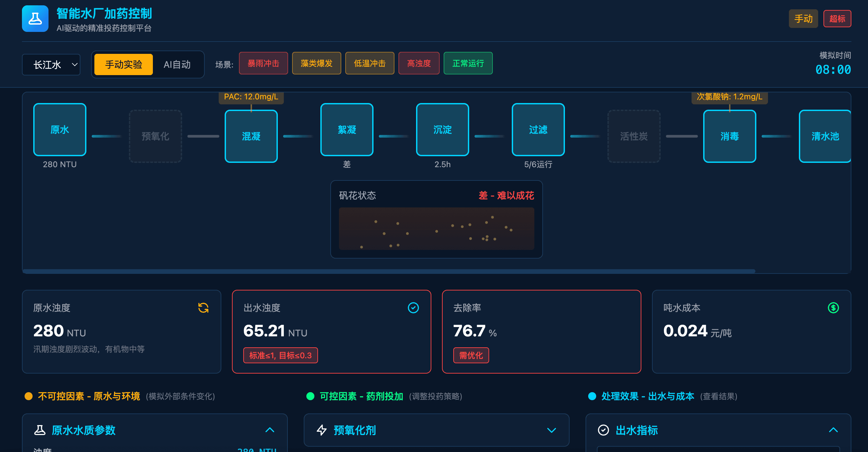This screenshot has height=452, width=868.
Task: Expand the 预氧化剂 panel chevron
Action: coord(551,430)
